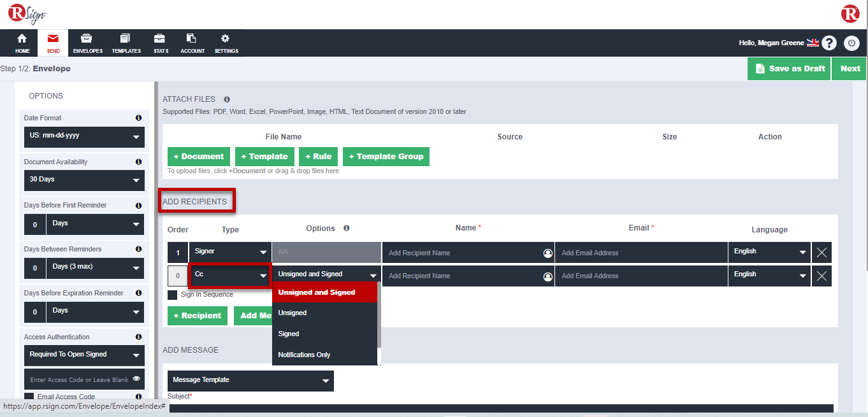Remove the Signer recipient row
This screenshot has height=417, width=868.
click(x=821, y=253)
